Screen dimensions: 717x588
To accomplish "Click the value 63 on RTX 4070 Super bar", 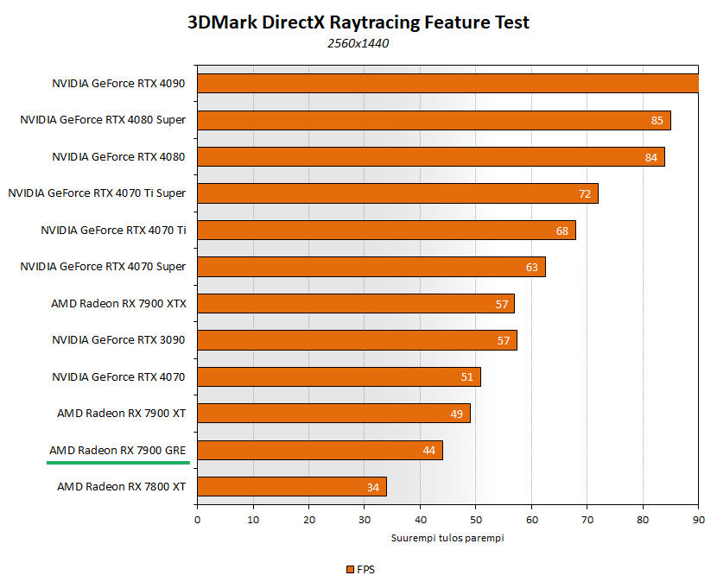I will click(x=532, y=268).
